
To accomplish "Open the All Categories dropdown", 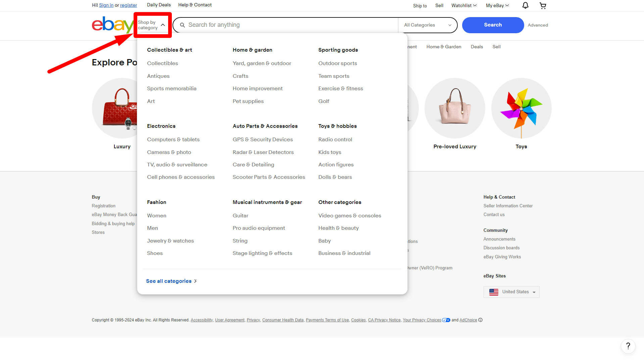I will pyautogui.click(x=428, y=25).
